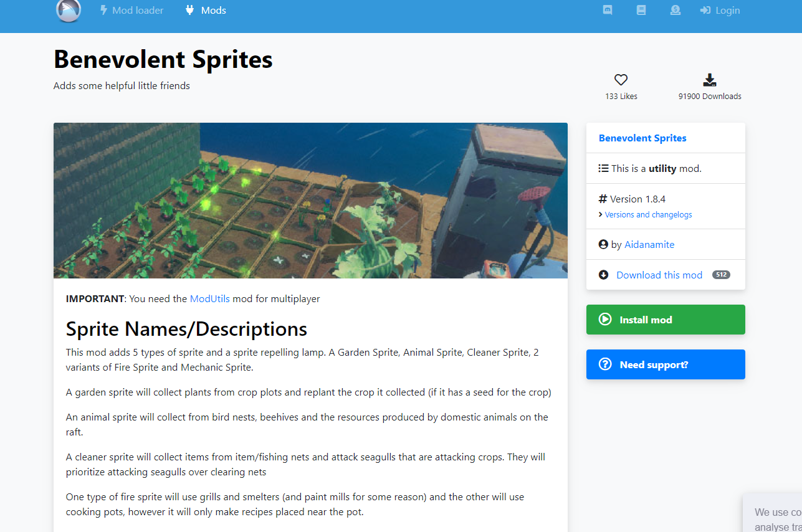Click the blue Need support? button
Screen dimensions: 802x532
[x=666, y=364]
